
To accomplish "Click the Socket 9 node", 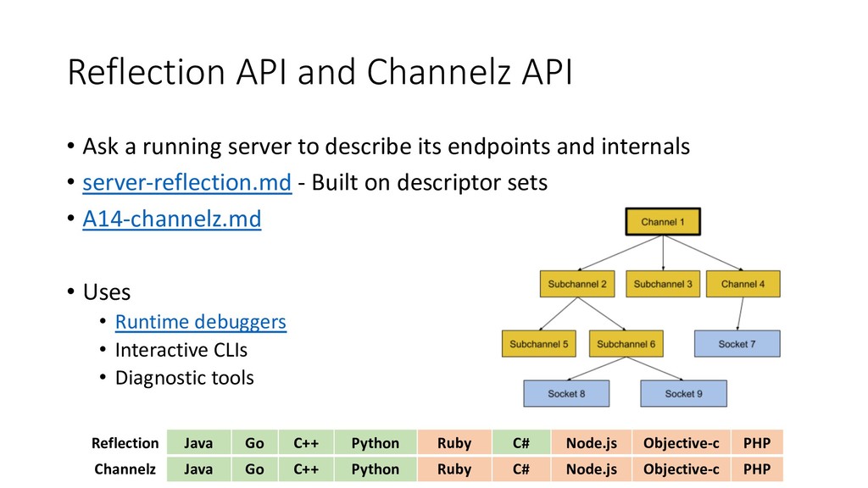I will (684, 393).
